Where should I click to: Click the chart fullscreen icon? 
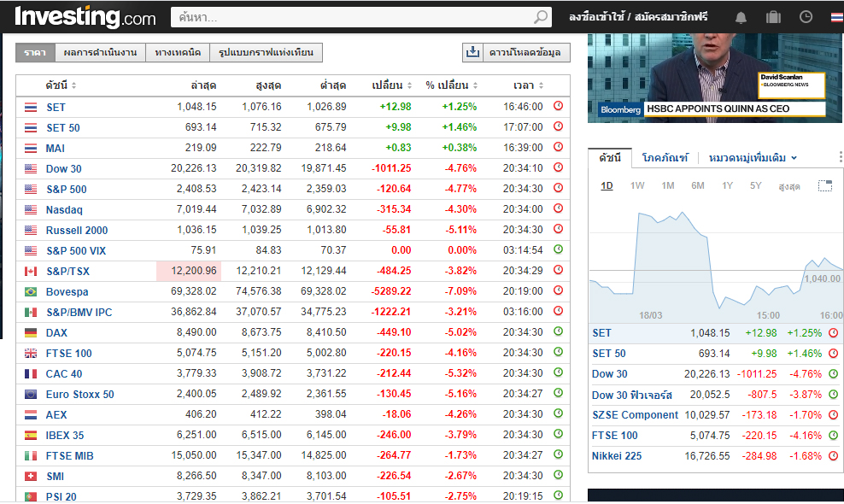825,185
